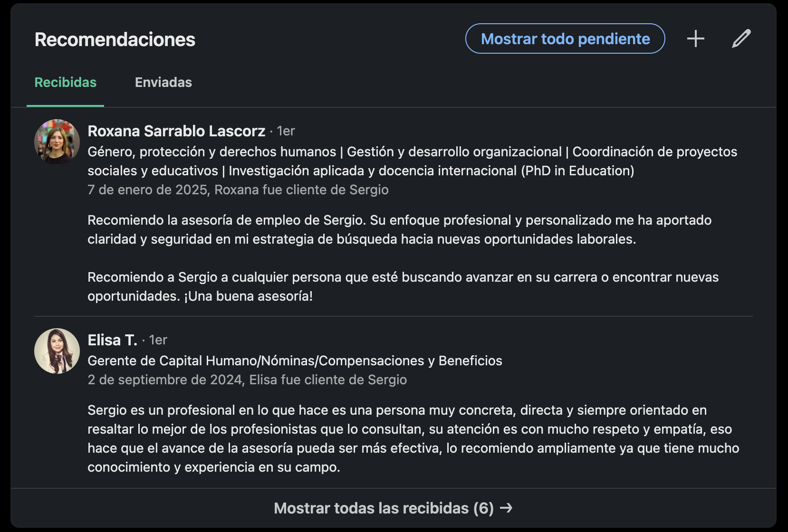Click the Recomendaciones section heading
This screenshot has height=532, width=788.
coord(115,40)
